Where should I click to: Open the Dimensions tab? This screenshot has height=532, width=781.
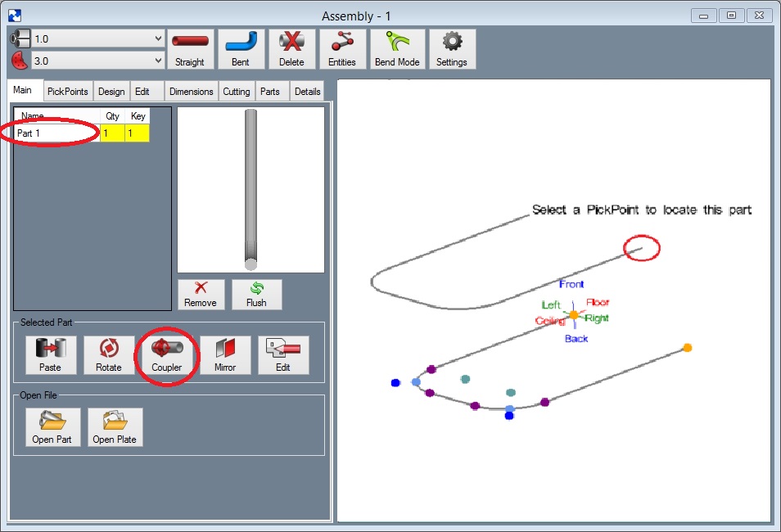point(191,92)
